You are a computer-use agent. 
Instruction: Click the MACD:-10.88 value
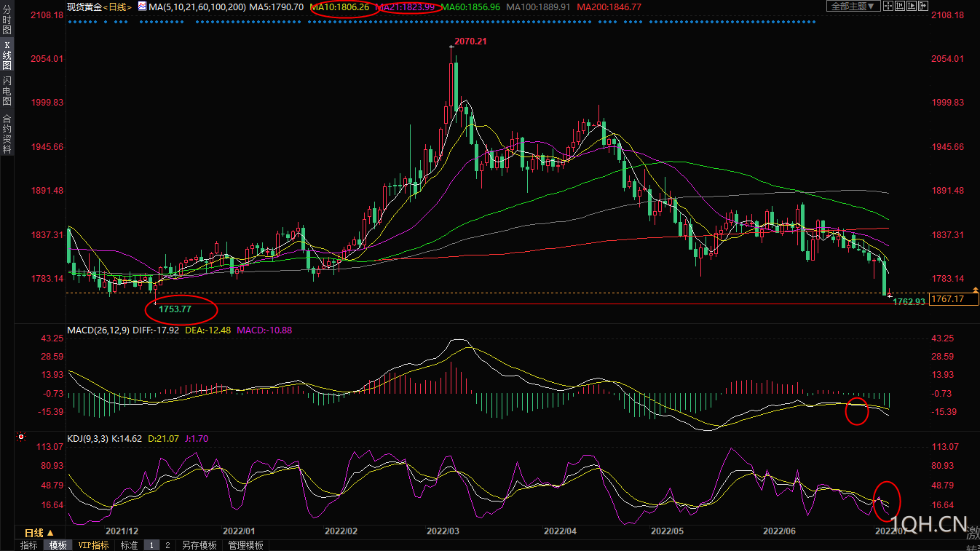pos(264,330)
